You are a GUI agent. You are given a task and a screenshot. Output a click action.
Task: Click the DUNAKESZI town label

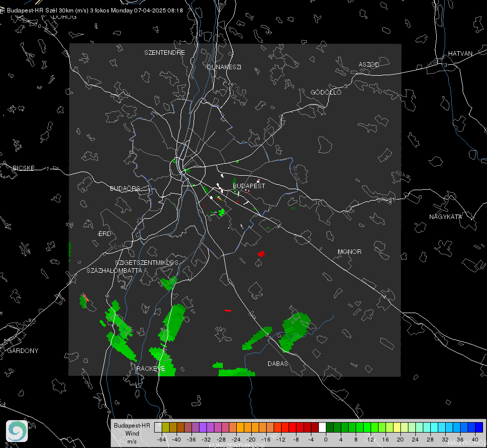pos(224,67)
